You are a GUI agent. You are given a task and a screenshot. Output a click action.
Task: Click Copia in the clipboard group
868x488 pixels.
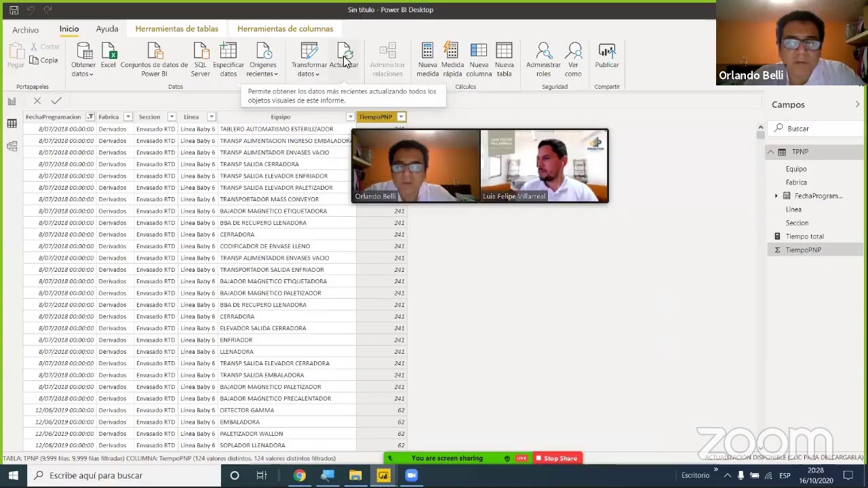pyautogui.click(x=44, y=60)
